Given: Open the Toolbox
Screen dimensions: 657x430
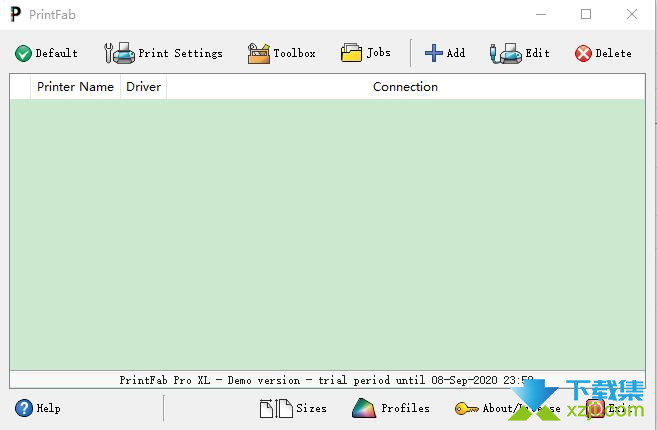Looking at the screenshot, I should 282,53.
